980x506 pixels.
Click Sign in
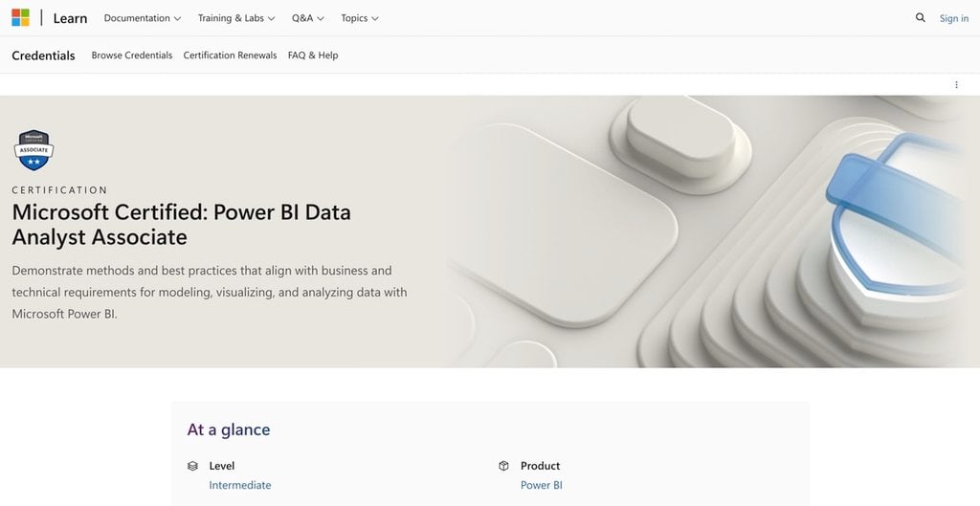point(954,18)
